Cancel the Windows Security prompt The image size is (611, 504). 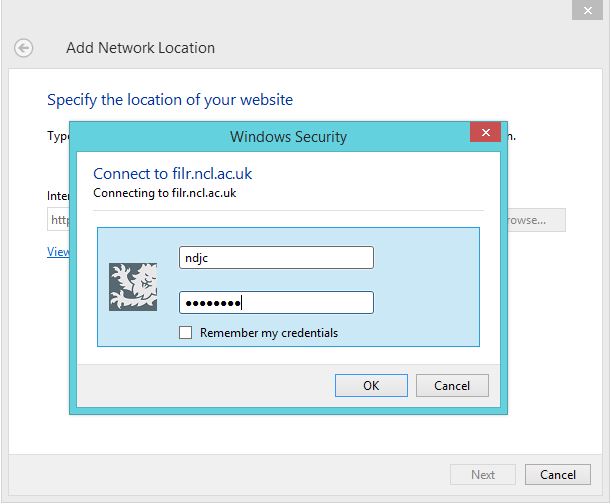pyautogui.click(x=452, y=385)
